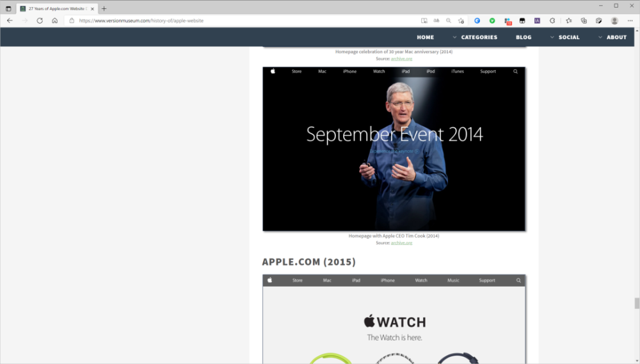
Task: Open the purple IA extension icon
Action: pos(537,20)
